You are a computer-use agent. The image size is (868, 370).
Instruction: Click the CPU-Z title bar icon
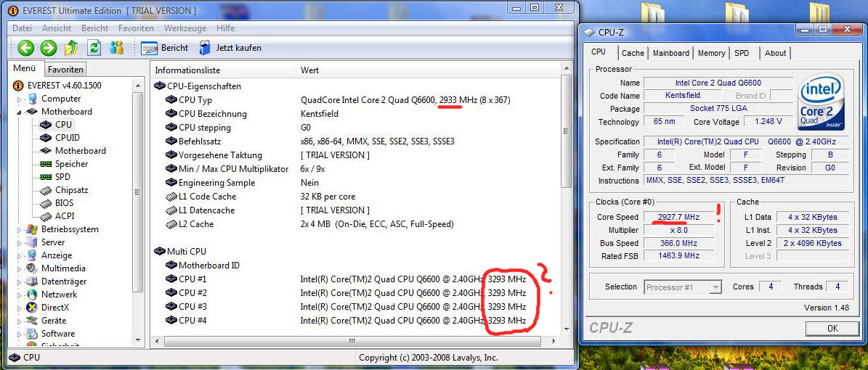589,33
